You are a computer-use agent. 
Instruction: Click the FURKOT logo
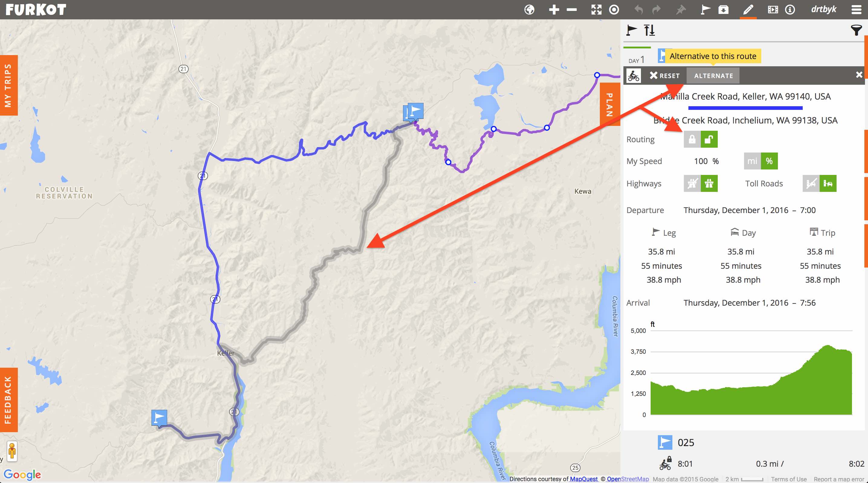(x=36, y=9)
